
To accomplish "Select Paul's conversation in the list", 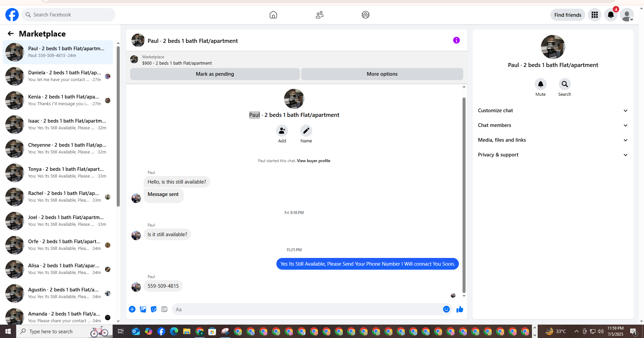I will [x=58, y=52].
